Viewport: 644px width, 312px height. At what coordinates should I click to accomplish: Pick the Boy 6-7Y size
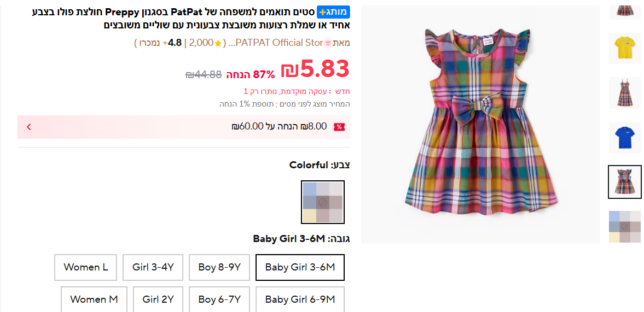click(219, 299)
